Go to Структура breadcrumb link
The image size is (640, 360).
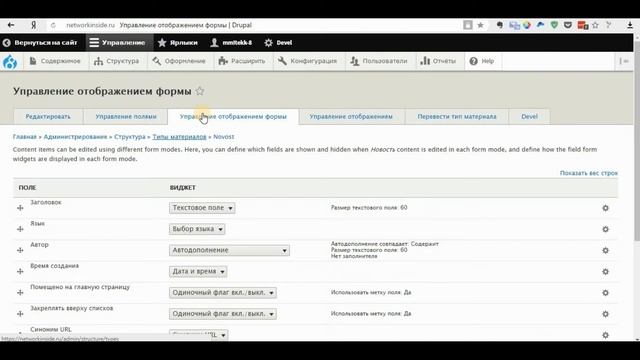coord(129,137)
